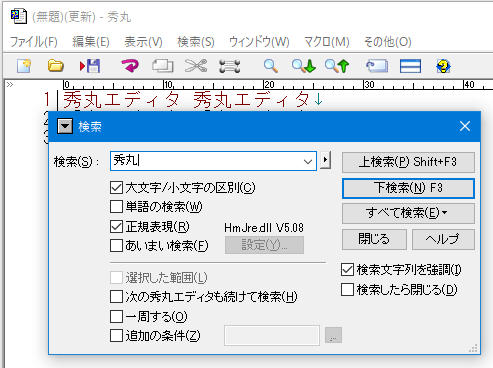
Task: Open the 編集(E) menu
Action: [x=91, y=42]
